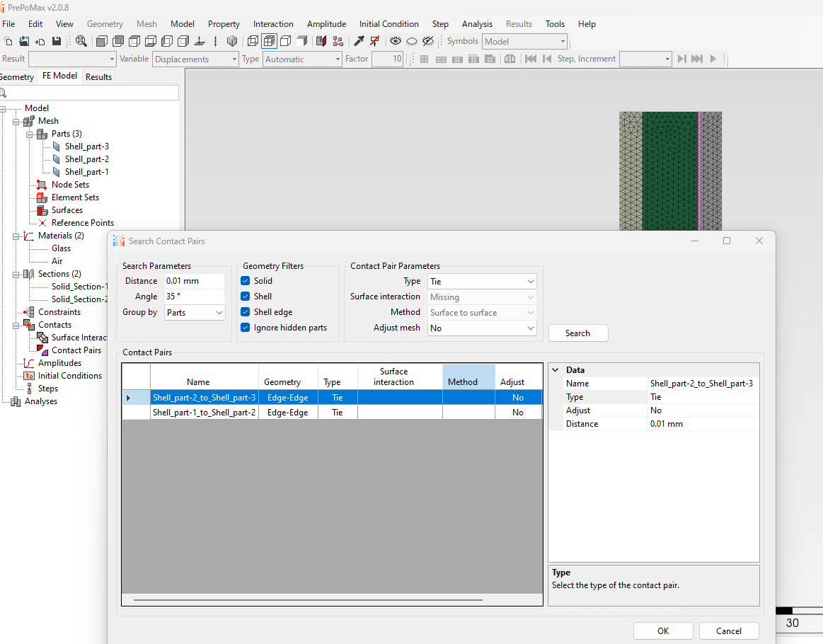The image size is (823, 644).
Task: Collapse the Materials tree node
Action: (x=15, y=236)
